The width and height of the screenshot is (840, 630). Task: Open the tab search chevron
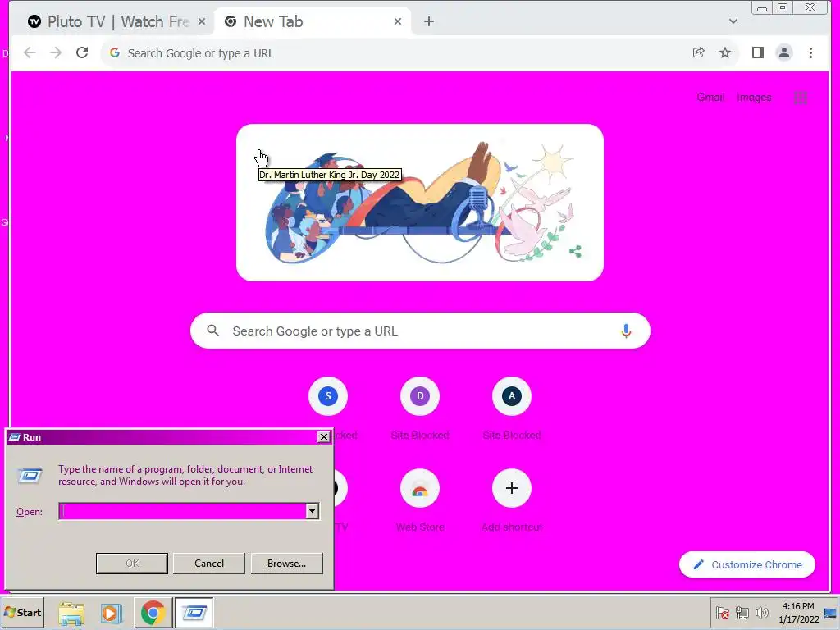coord(733,21)
